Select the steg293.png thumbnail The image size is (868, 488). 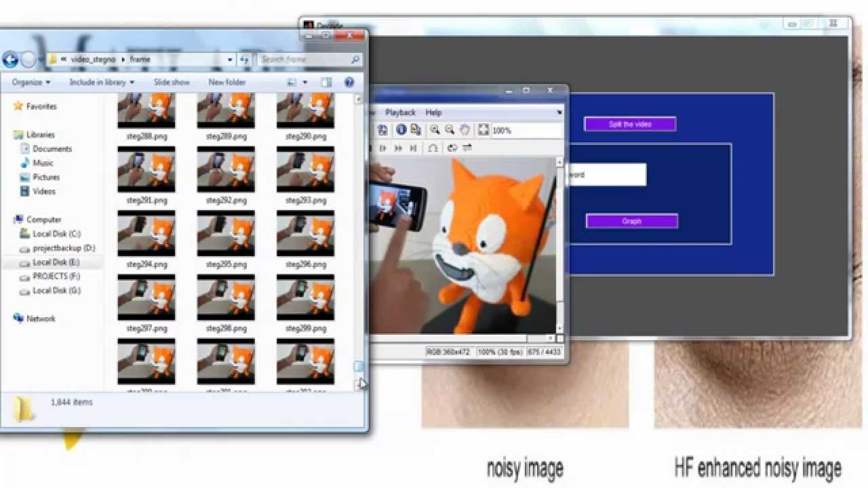tap(305, 169)
